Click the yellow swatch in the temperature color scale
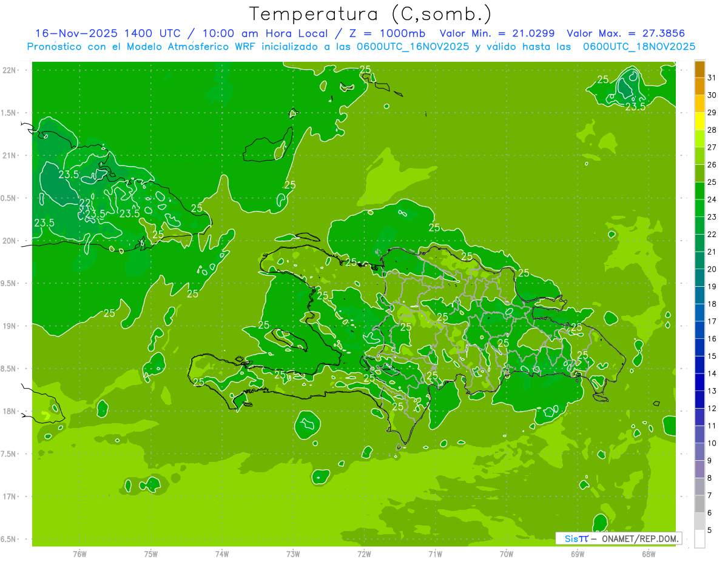The width and height of the screenshot is (728, 562). [699, 121]
